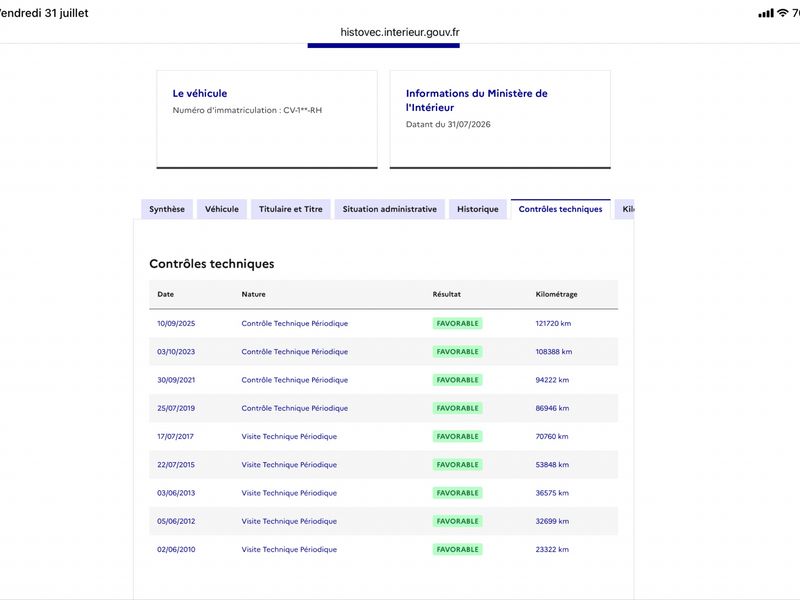Viewport: 800px width, 600px height.
Task: Open the Synthèse tab
Action: [x=167, y=209]
